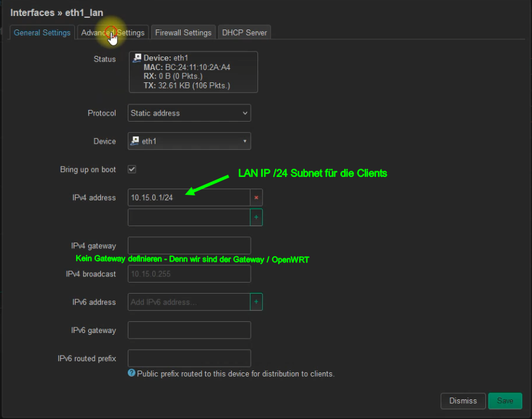Go to the Firewall Settings tab
This screenshot has width=532, height=419.
tap(183, 33)
